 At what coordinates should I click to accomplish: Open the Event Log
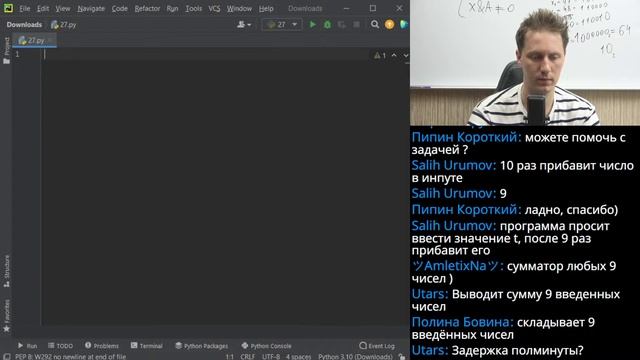point(377,346)
